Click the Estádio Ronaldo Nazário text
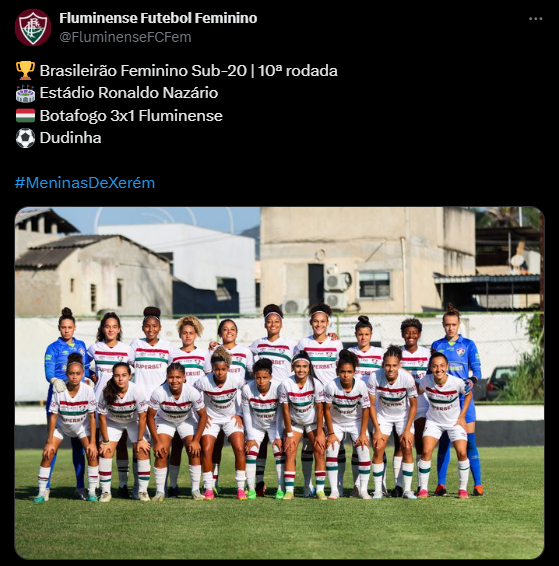 point(129,93)
